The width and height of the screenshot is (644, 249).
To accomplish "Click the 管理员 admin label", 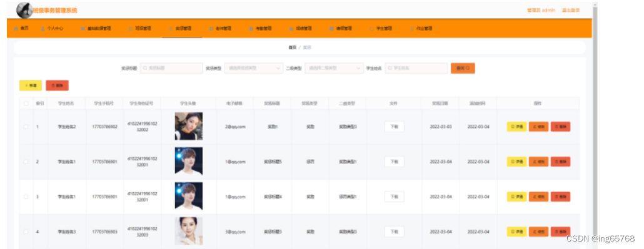I will coord(541,10).
